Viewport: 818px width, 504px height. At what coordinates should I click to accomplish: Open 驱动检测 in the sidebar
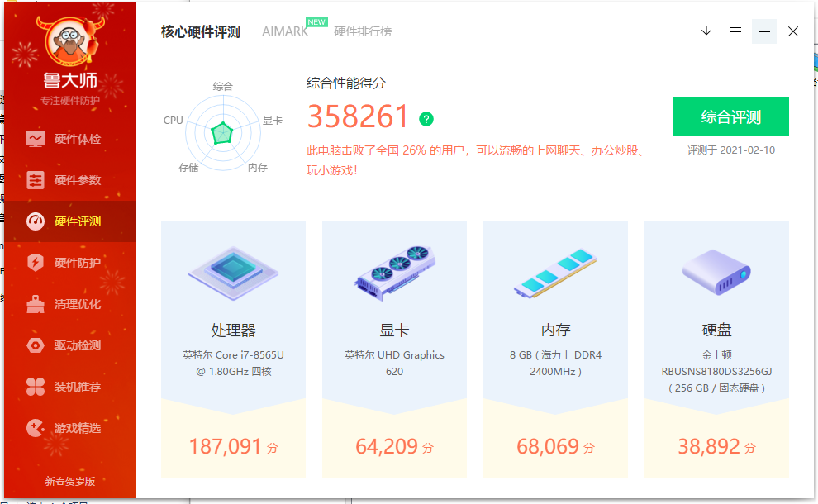pos(70,345)
